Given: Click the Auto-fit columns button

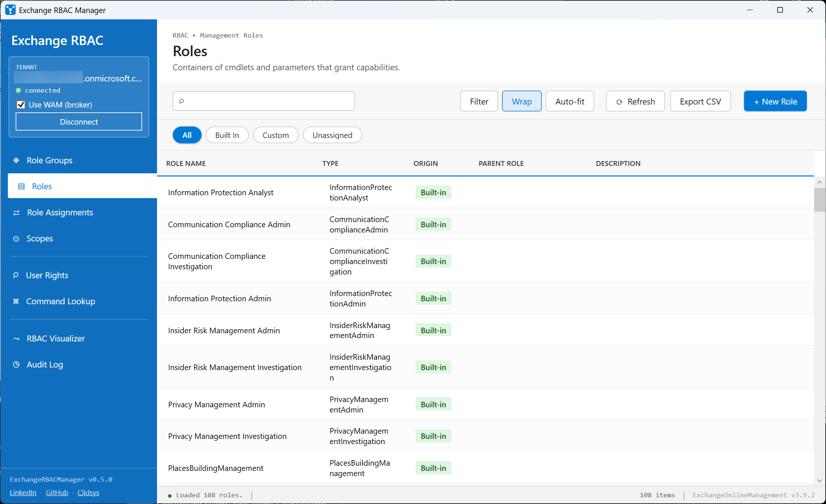Looking at the screenshot, I should pos(570,101).
